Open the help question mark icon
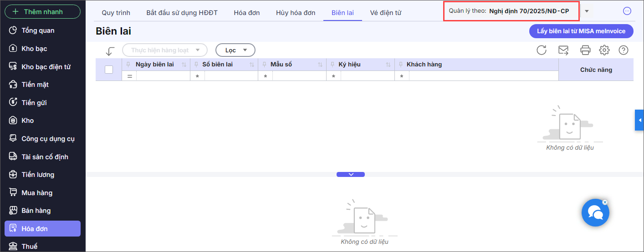644x252 pixels. click(624, 50)
